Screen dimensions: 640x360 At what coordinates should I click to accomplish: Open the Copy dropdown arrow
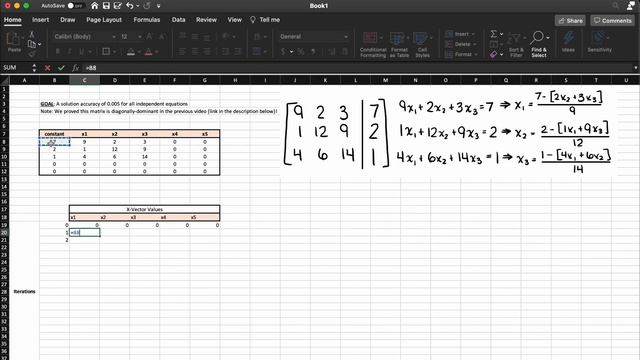40,44
